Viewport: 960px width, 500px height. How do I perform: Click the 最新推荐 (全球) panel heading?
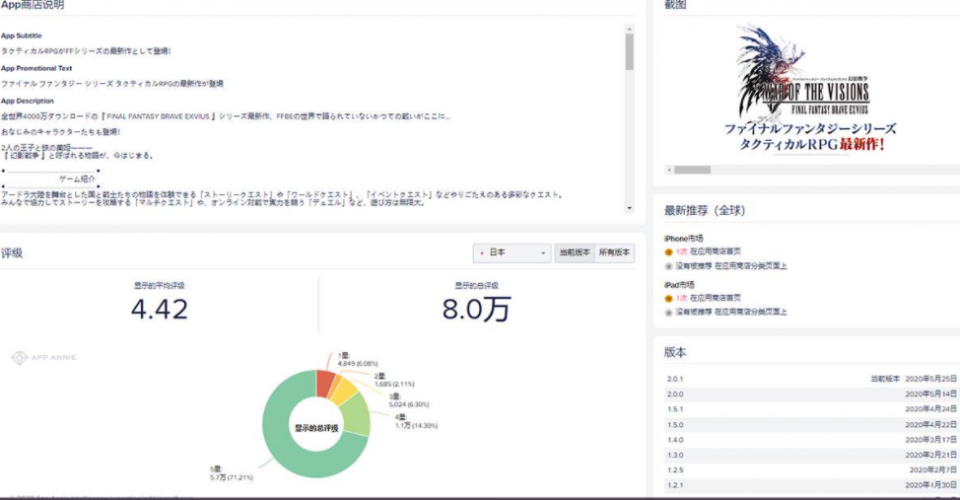(705, 211)
